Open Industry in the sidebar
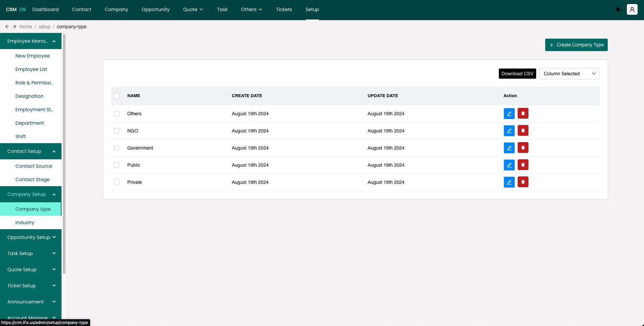The height and width of the screenshot is (326, 644). (25, 222)
